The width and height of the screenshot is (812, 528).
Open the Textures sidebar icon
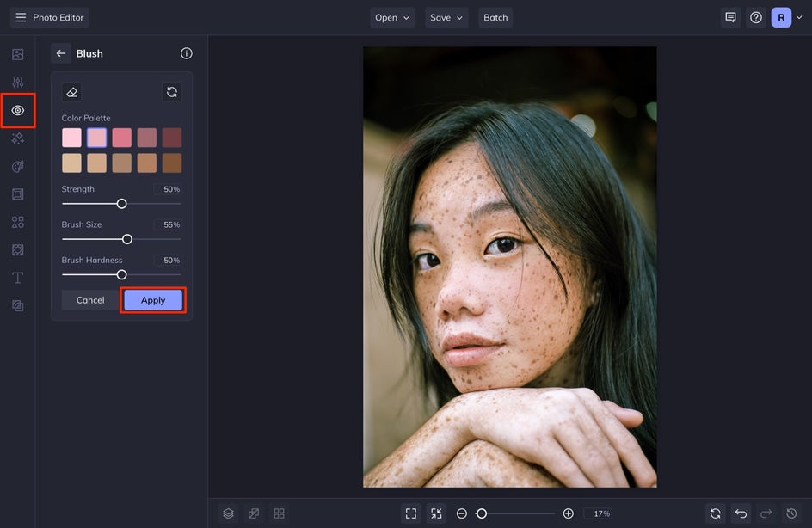[17, 306]
